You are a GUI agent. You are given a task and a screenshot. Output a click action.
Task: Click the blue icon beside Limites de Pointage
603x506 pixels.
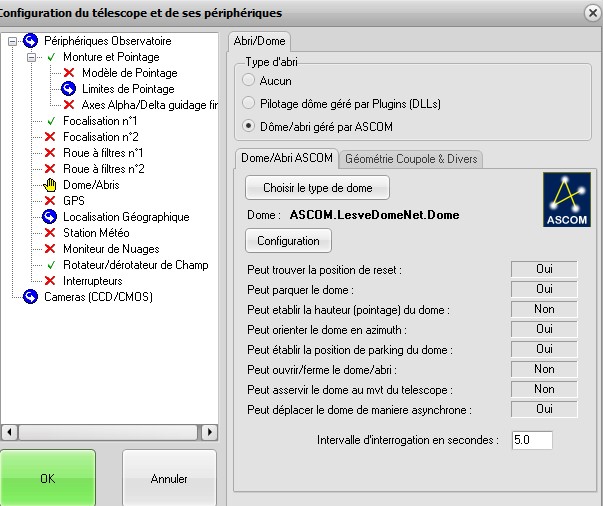point(69,89)
